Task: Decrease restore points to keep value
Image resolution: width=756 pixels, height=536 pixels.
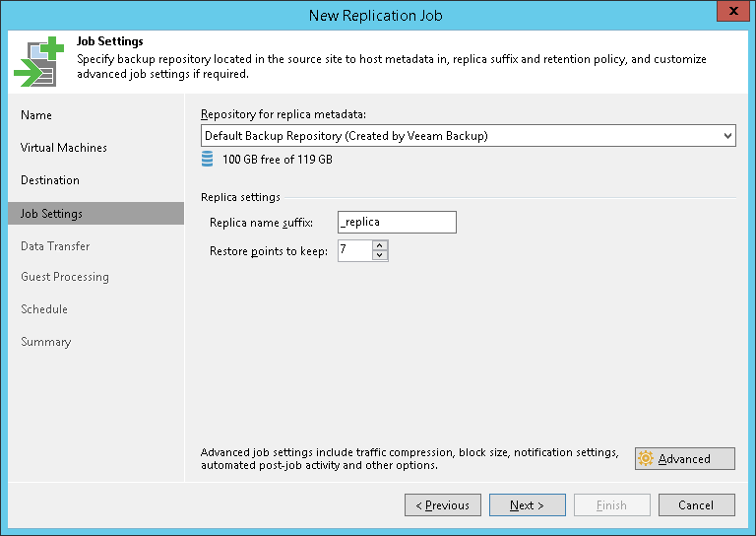Action: point(380,255)
